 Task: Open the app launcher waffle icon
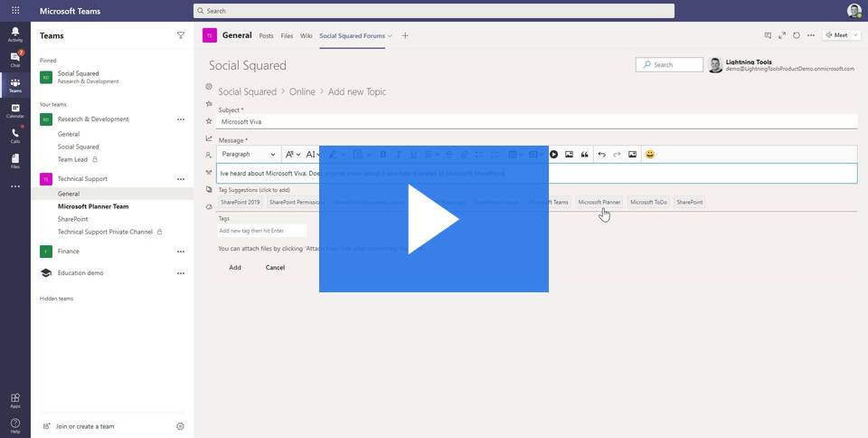tap(15, 11)
